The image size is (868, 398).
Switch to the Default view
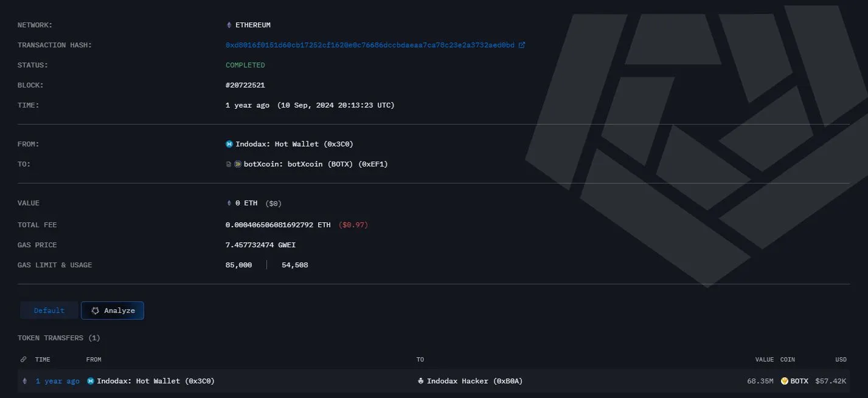(49, 310)
